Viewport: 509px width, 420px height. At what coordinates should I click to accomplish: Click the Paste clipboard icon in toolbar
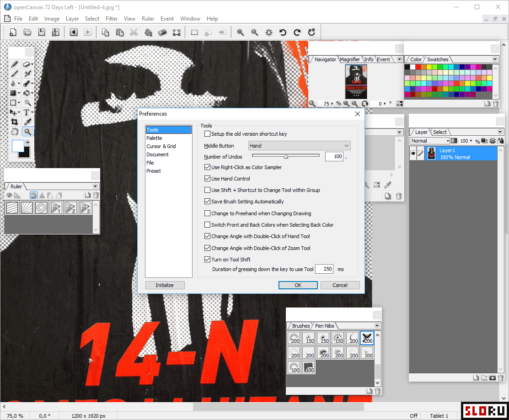tap(119, 32)
